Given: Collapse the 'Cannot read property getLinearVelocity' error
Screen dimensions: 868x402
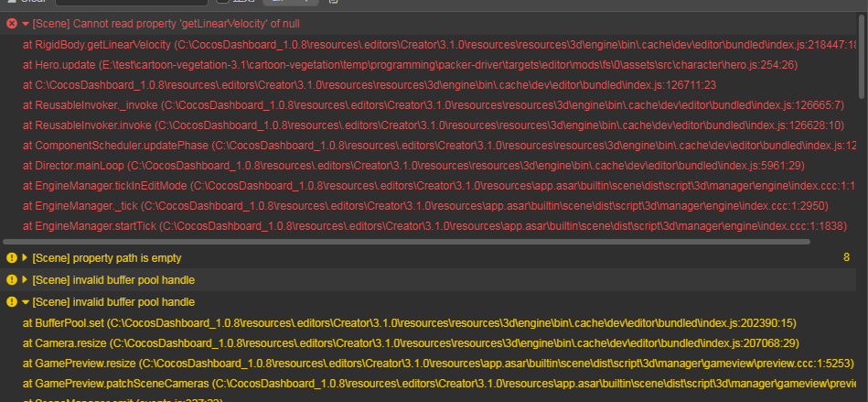Looking at the screenshot, I should click(26, 24).
